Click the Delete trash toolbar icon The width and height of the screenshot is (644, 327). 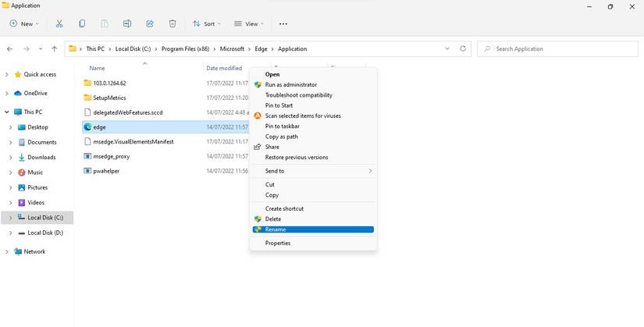(x=173, y=24)
